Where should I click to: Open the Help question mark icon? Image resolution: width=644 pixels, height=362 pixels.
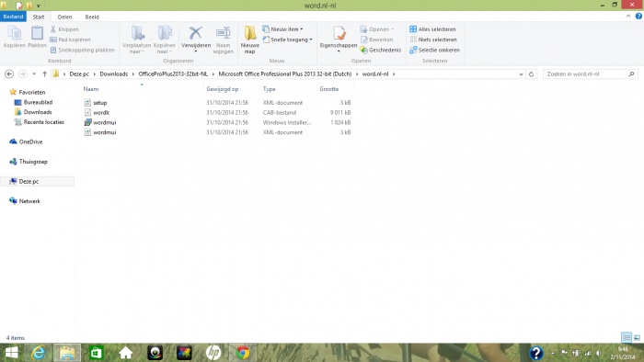pos(638,17)
